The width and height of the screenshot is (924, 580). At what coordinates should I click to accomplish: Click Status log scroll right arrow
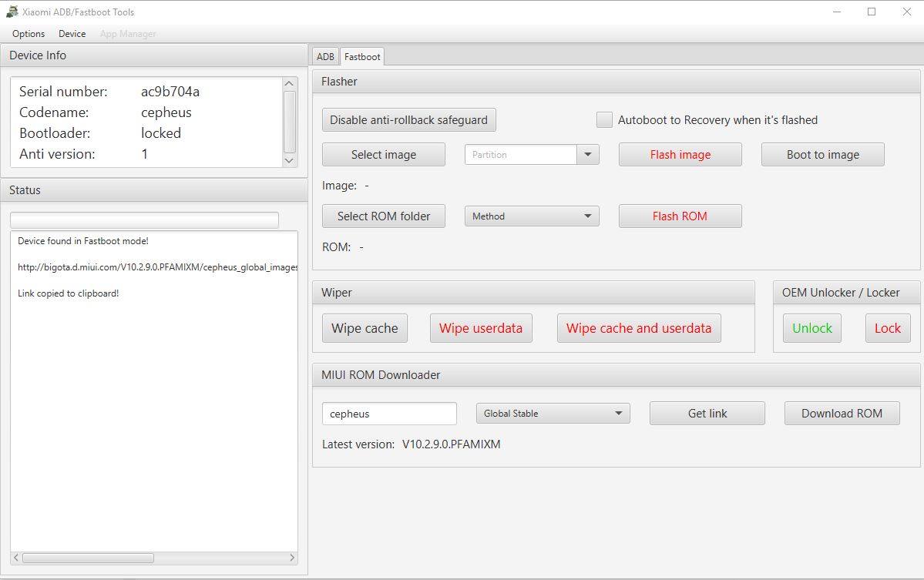(x=292, y=558)
